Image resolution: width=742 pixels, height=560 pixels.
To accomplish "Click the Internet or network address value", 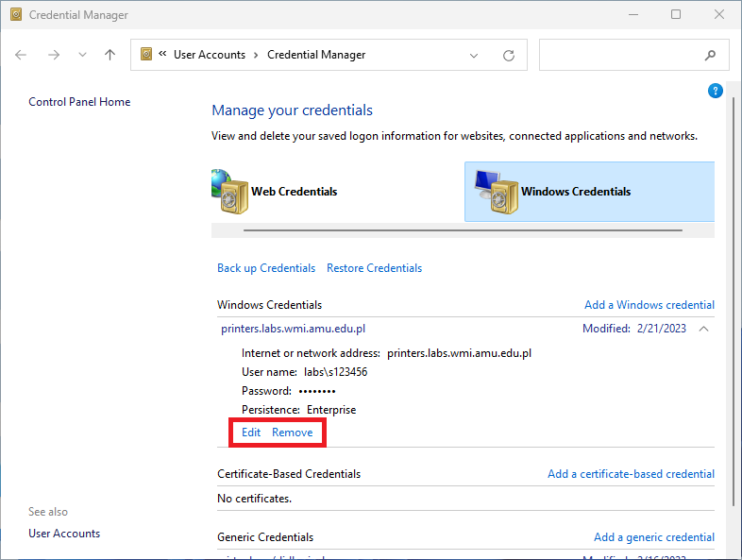I will [459, 353].
